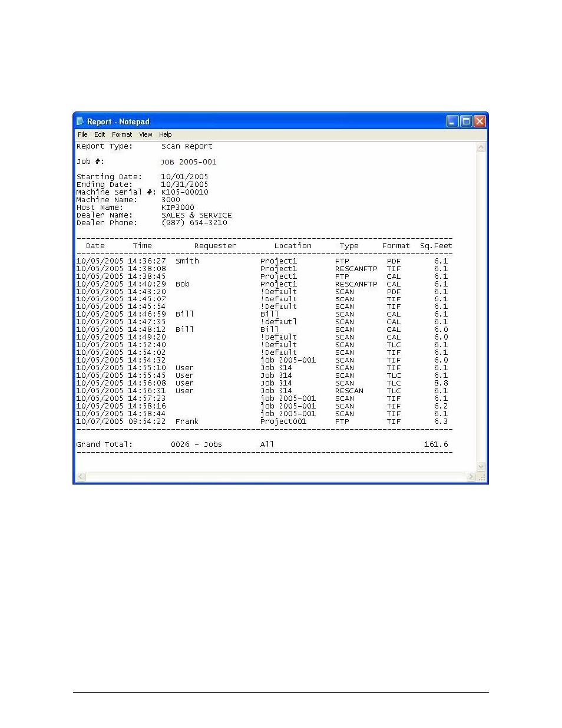The width and height of the screenshot is (562, 728).
Task: Open the View menu
Action: click(146, 134)
